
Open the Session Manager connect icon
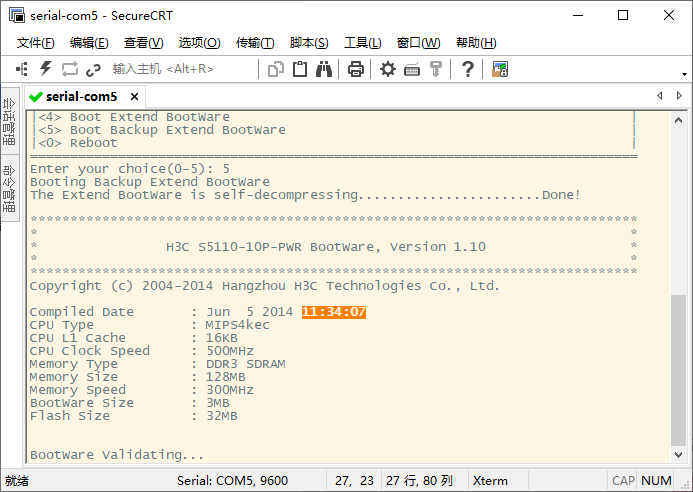click(x=21, y=69)
